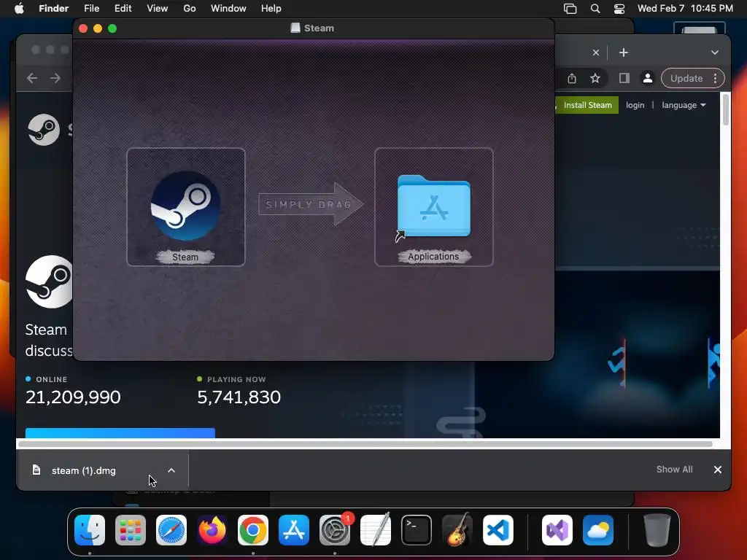Click the PLAYING NOW count 5,741,830
Viewport: 747px width, 560px height.
pyautogui.click(x=239, y=397)
